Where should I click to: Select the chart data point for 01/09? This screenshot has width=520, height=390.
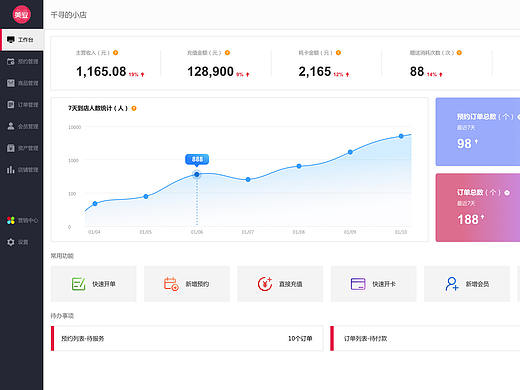click(x=350, y=152)
